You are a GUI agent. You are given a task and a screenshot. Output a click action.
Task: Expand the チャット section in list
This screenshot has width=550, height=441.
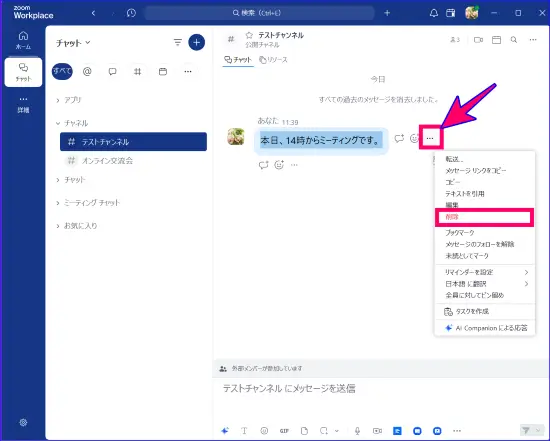click(x=71, y=180)
